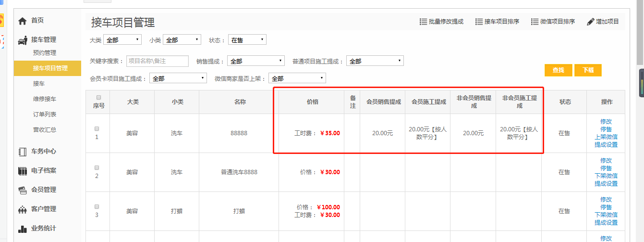Open 车务中心 via its sidebar icon
The height and width of the screenshot is (242, 644).
[x=22, y=152]
